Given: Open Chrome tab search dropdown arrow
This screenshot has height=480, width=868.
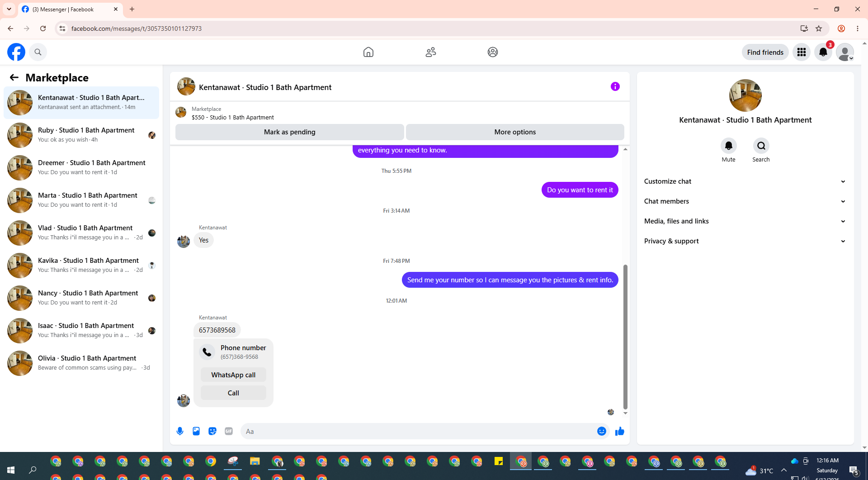Looking at the screenshot, I should [x=9, y=9].
